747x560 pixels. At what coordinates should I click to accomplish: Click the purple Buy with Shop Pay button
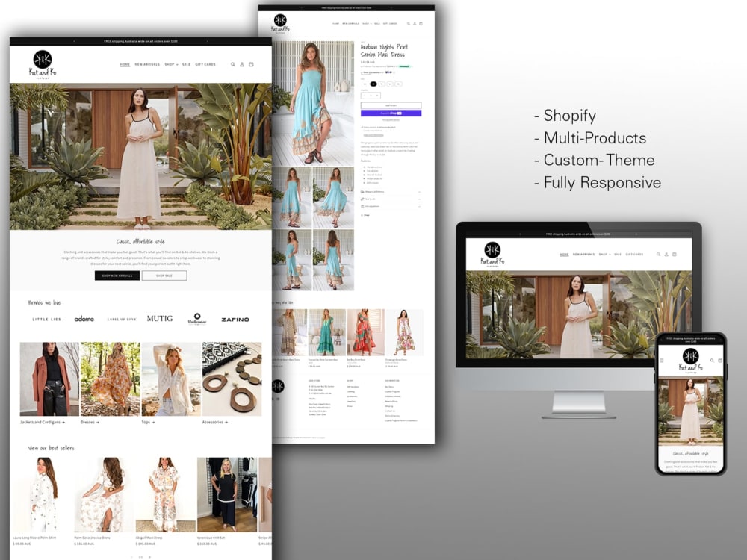(x=391, y=113)
